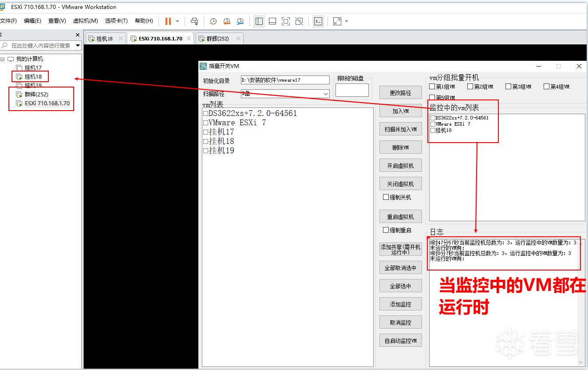
Task: Check the 第2组VM group checkbox
Action: pos(470,87)
